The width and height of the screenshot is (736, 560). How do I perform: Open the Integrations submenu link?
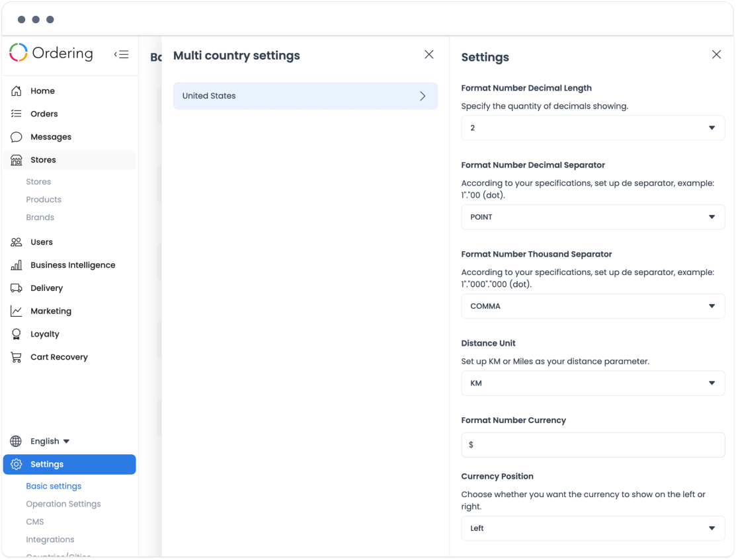click(x=50, y=540)
